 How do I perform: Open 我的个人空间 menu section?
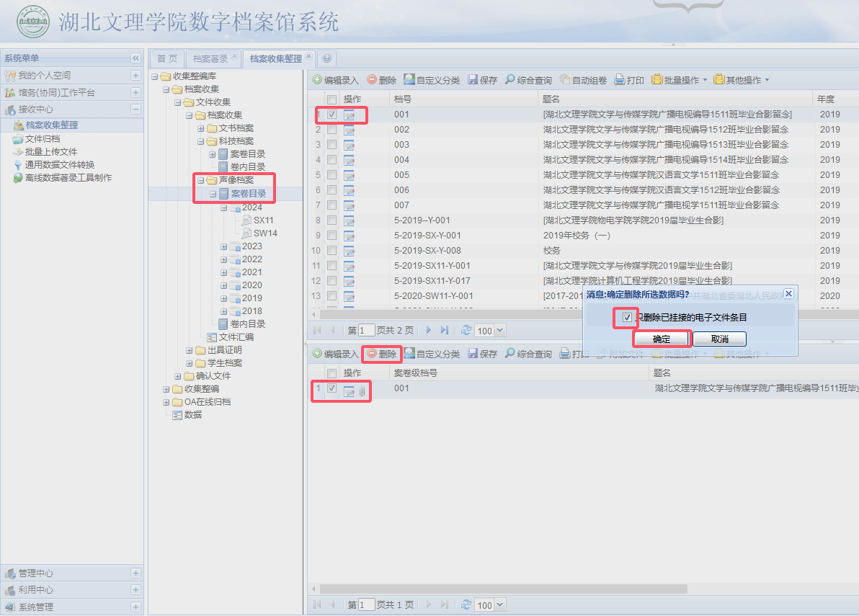point(72,76)
